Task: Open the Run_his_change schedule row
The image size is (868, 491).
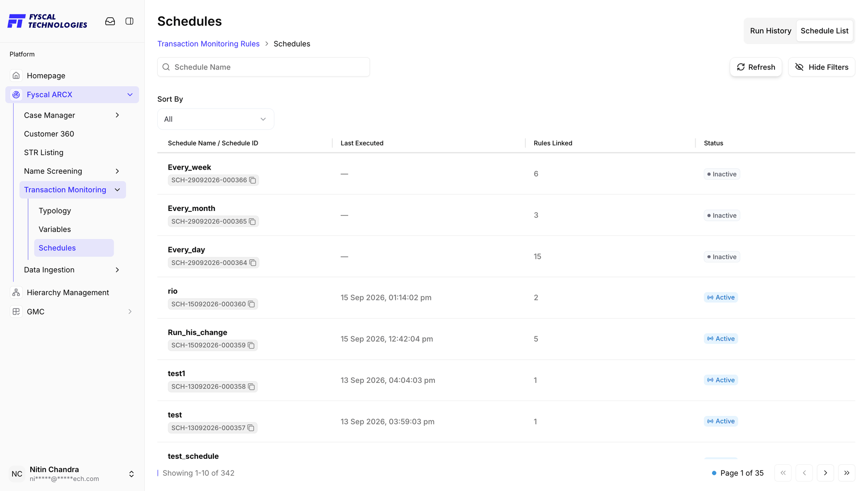Action: [506, 339]
